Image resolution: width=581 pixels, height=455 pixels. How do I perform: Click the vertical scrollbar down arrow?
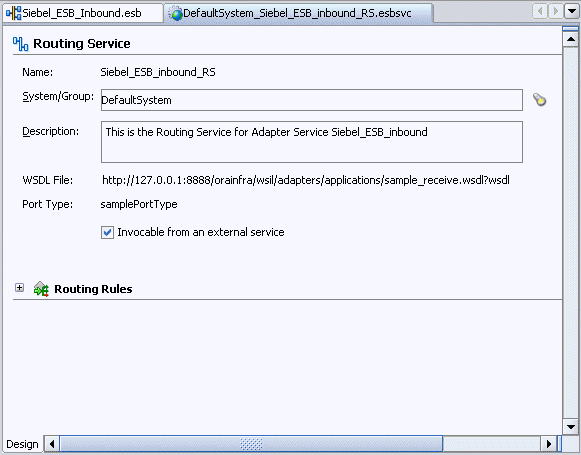pos(571,426)
